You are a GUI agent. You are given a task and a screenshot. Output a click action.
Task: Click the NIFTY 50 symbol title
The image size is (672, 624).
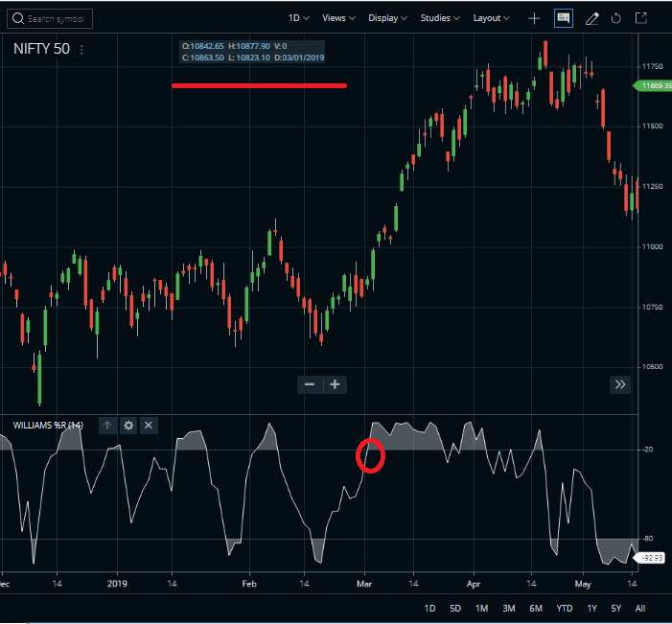[x=41, y=49]
